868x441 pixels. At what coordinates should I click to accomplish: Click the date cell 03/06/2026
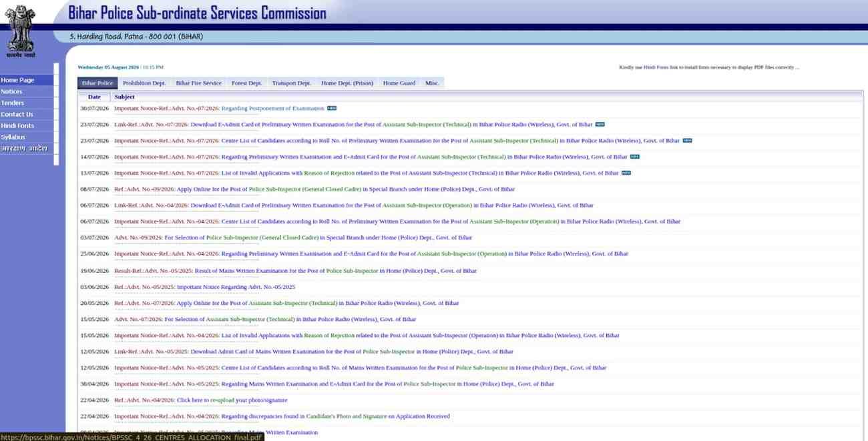(94, 287)
